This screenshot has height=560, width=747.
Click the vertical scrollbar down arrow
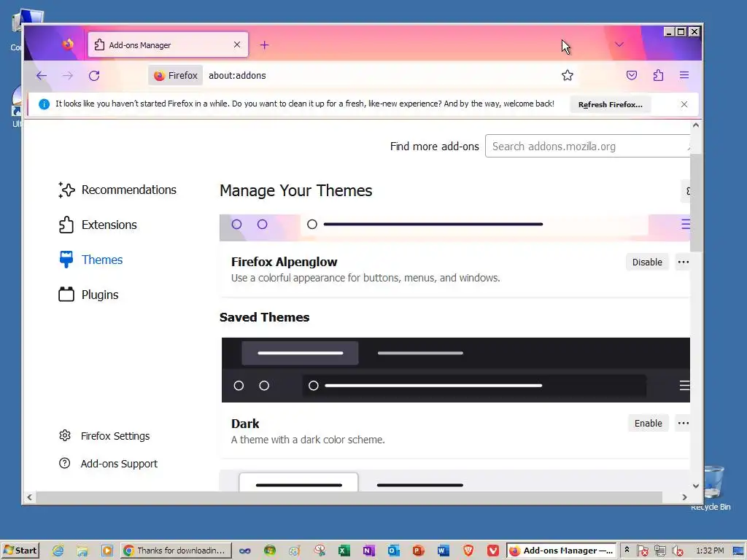695,486
